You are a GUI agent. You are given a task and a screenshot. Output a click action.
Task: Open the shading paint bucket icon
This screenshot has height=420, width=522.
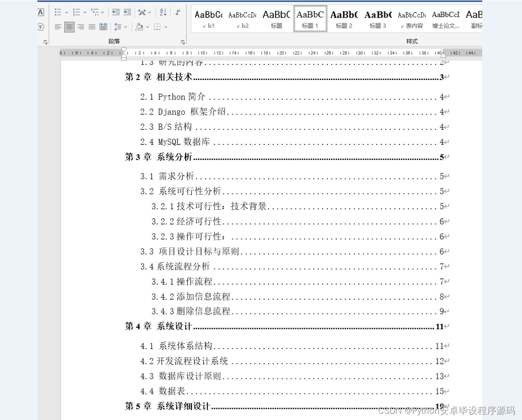coord(139,27)
